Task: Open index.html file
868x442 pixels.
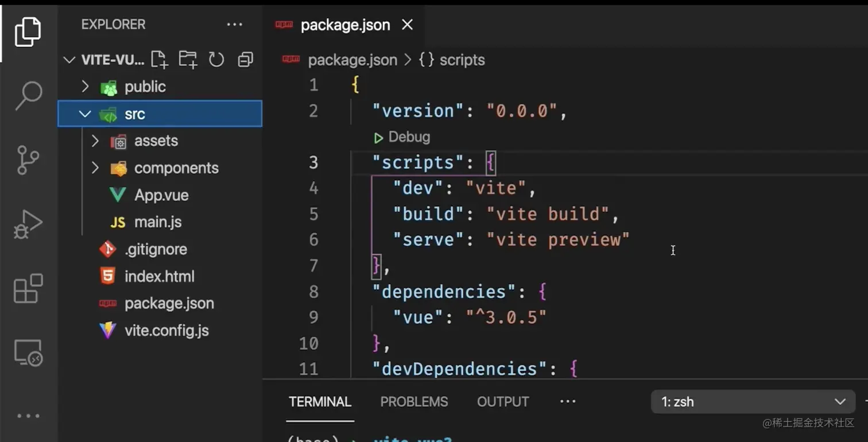Action: 161,276
